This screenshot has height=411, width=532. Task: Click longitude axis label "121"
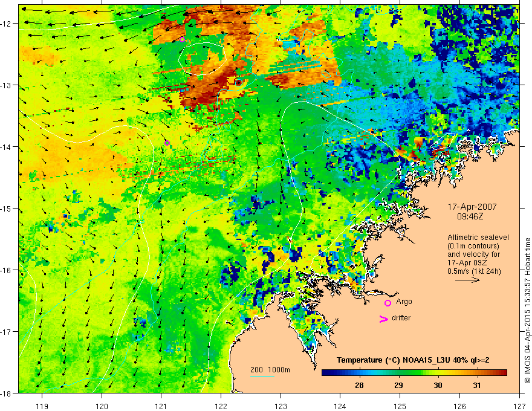[x=161, y=406]
